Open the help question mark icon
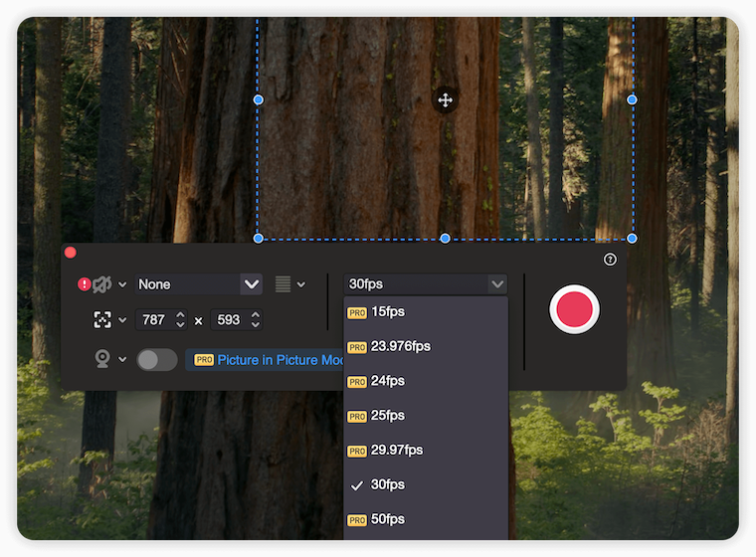This screenshot has height=557, width=756. click(x=610, y=260)
